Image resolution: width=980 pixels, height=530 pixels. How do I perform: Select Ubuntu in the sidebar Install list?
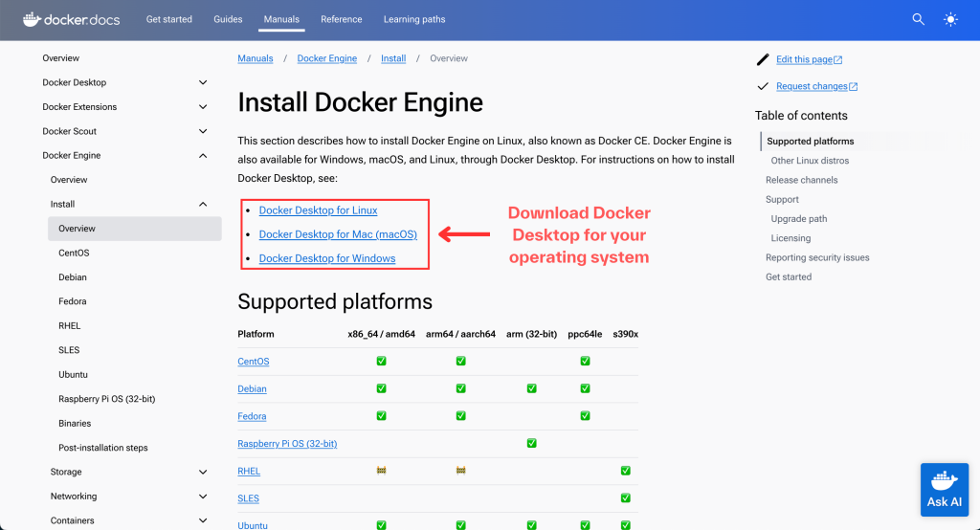coord(73,374)
